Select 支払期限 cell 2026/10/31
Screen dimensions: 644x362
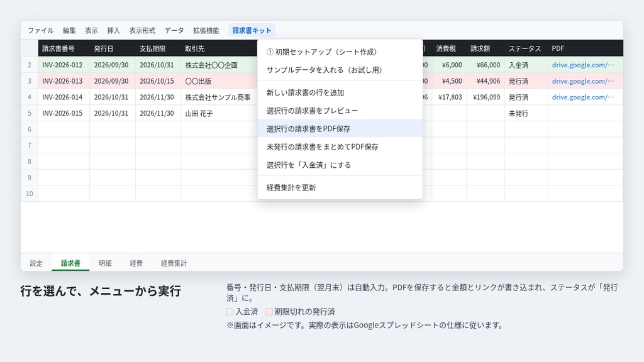point(158,65)
